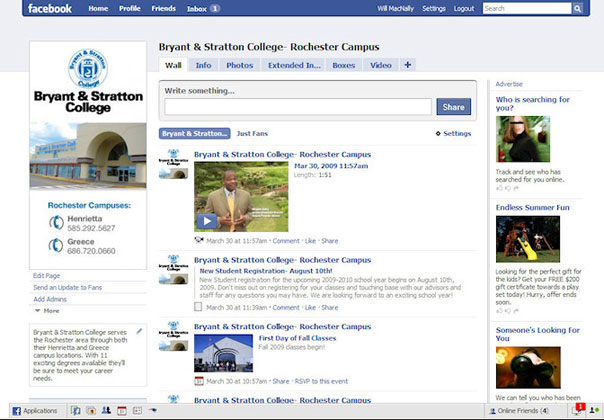The height and width of the screenshot is (420, 604).
Task: Click the red arrow icon in bottom bar
Action: (x=153, y=411)
